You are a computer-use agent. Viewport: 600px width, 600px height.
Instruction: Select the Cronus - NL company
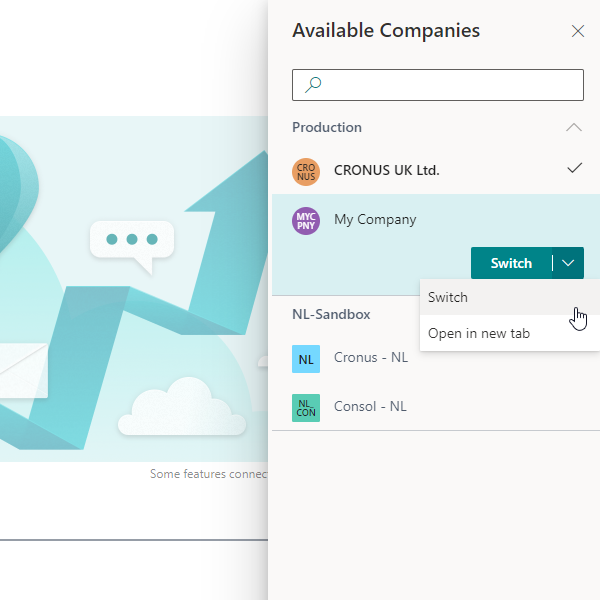pos(371,357)
